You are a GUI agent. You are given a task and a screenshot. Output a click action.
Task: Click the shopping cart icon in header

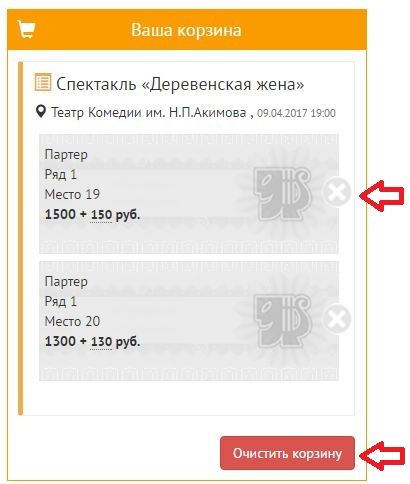point(26,29)
